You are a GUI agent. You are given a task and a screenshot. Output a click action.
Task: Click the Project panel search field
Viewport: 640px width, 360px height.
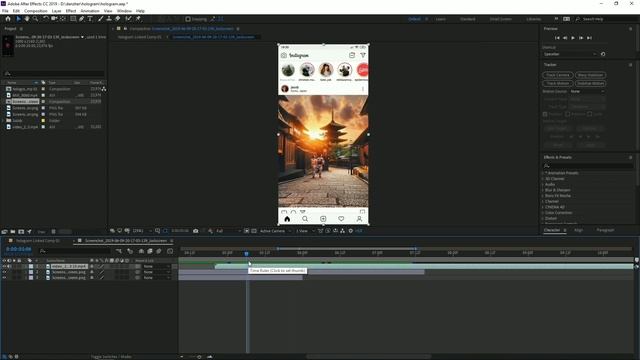pyautogui.click(x=54, y=74)
